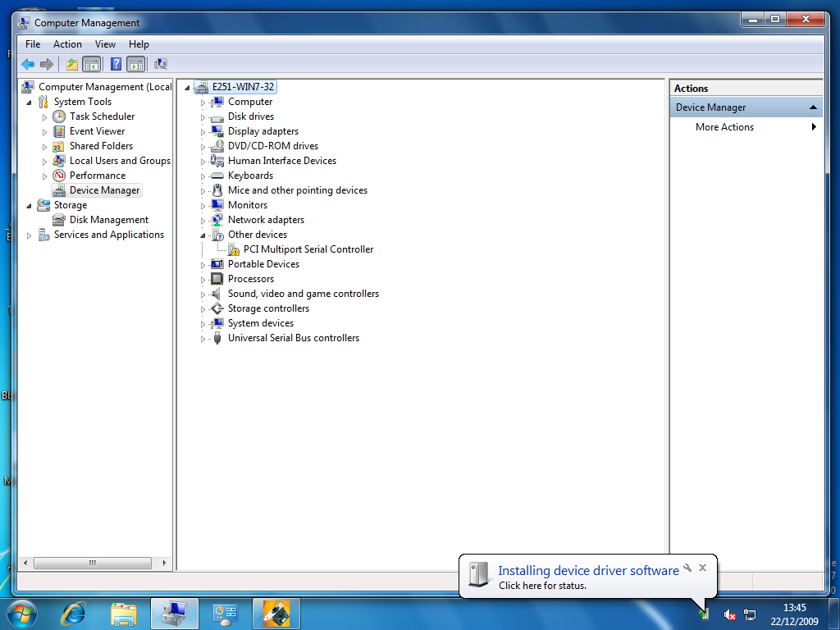Expand Services and Applications
This screenshot has height=630, width=840.
(30, 234)
